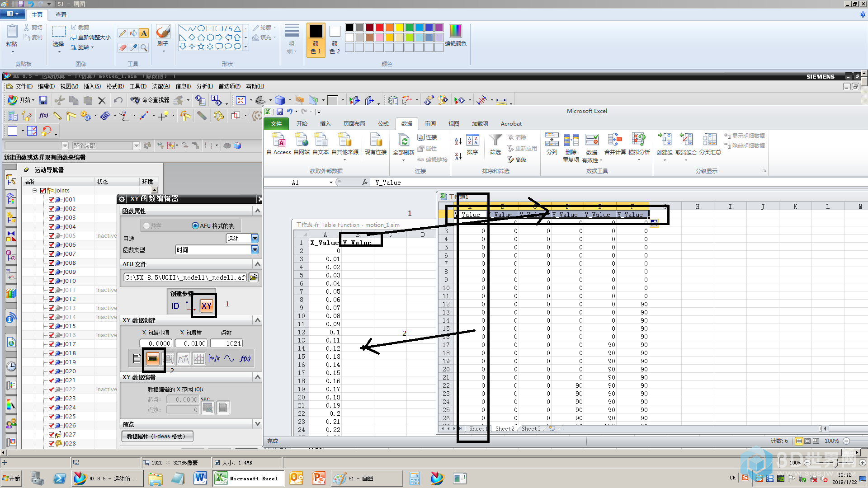Collapse the 函数属性 section
Image resolution: width=868 pixels, height=488 pixels.
(258, 211)
